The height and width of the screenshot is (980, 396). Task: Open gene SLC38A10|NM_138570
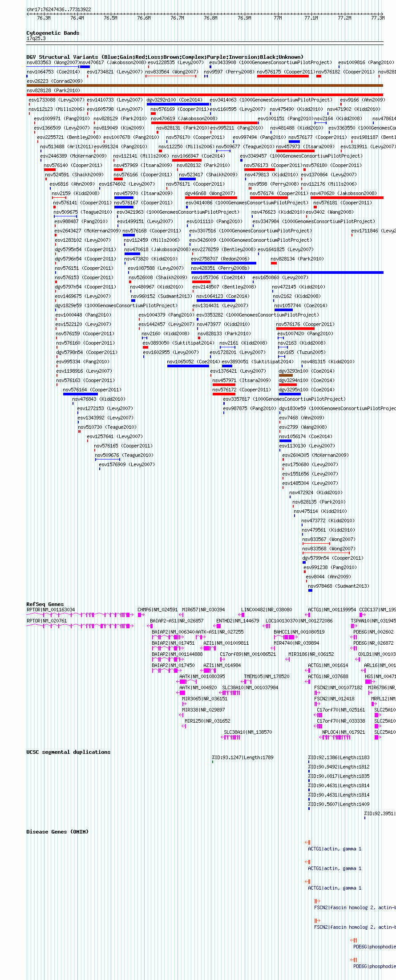(248, 732)
